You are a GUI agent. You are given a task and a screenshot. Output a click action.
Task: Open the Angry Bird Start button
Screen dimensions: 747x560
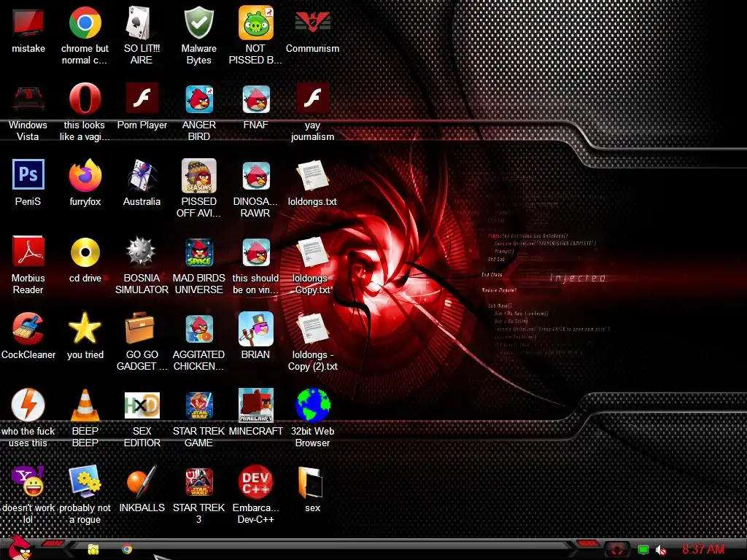[x=20, y=548]
